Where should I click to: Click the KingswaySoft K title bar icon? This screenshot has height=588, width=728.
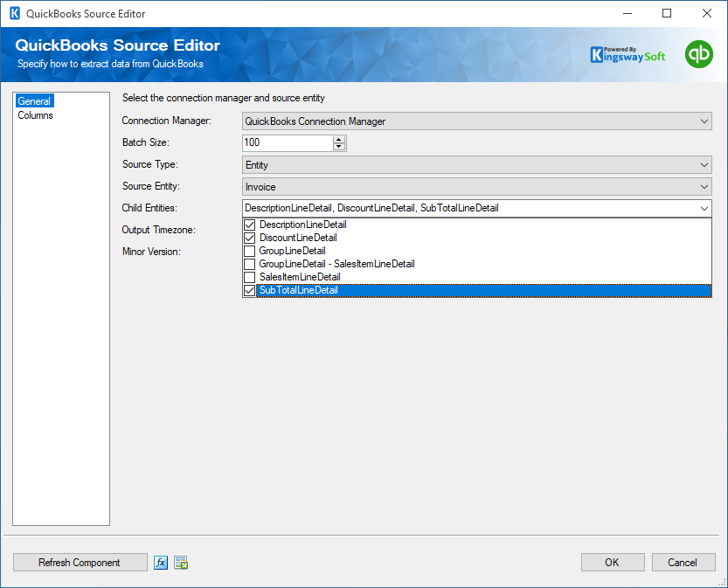pos(15,13)
